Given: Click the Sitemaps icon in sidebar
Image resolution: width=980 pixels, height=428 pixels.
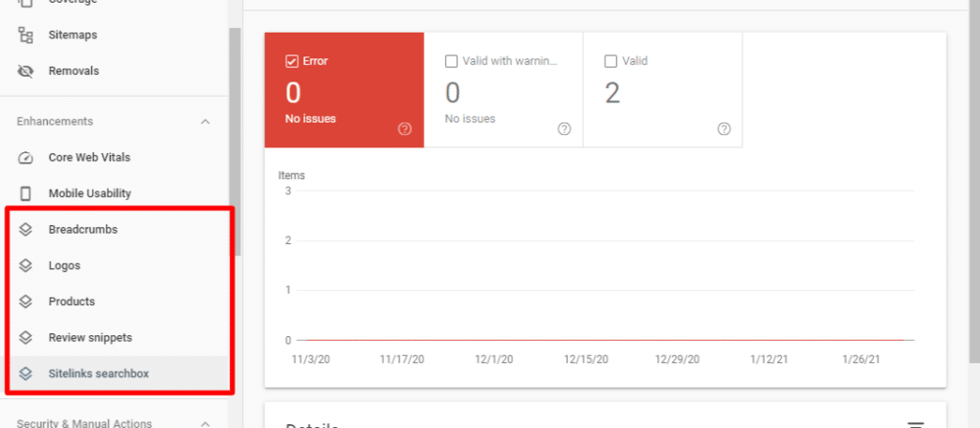Looking at the screenshot, I should tap(26, 35).
